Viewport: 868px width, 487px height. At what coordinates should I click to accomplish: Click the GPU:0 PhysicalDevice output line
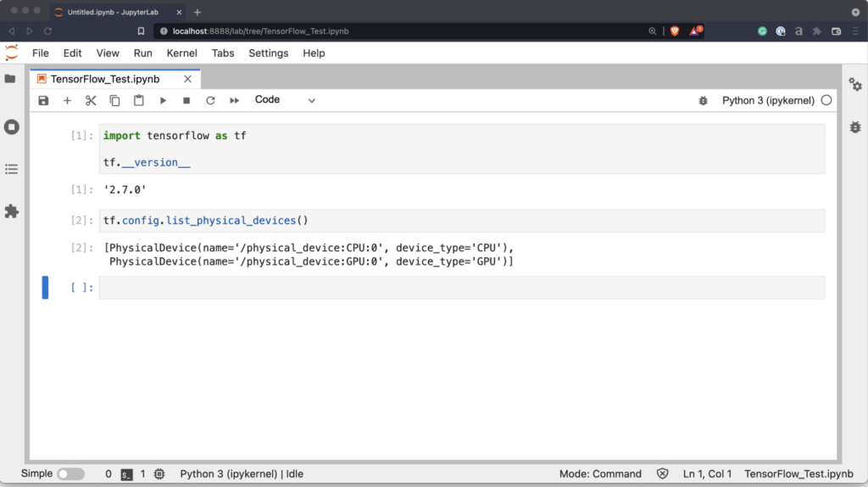coord(311,261)
